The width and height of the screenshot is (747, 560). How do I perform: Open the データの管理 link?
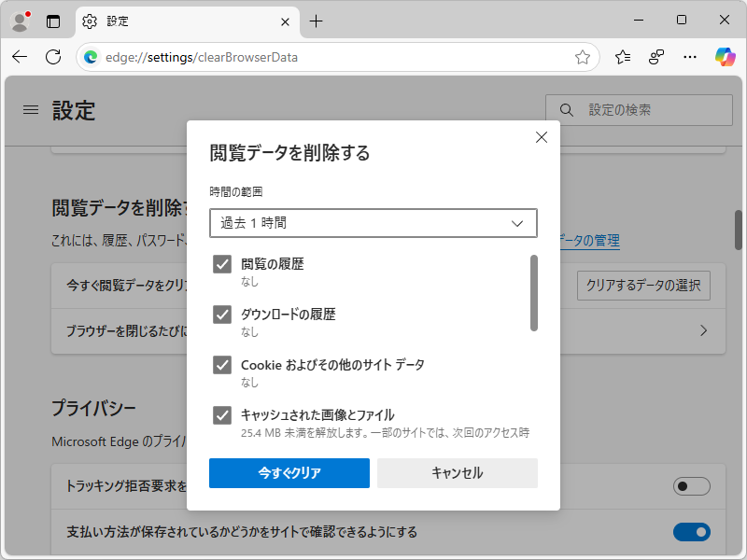(592, 240)
